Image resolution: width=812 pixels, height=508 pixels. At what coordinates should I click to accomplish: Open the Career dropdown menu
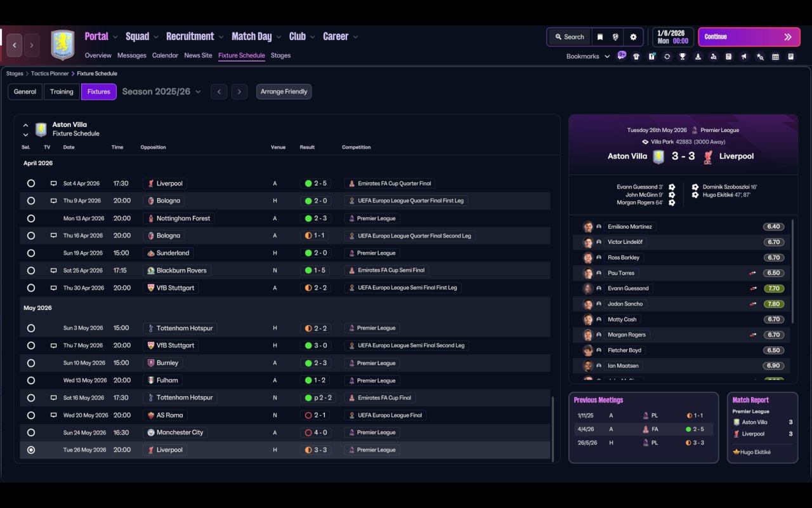pyautogui.click(x=341, y=37)
